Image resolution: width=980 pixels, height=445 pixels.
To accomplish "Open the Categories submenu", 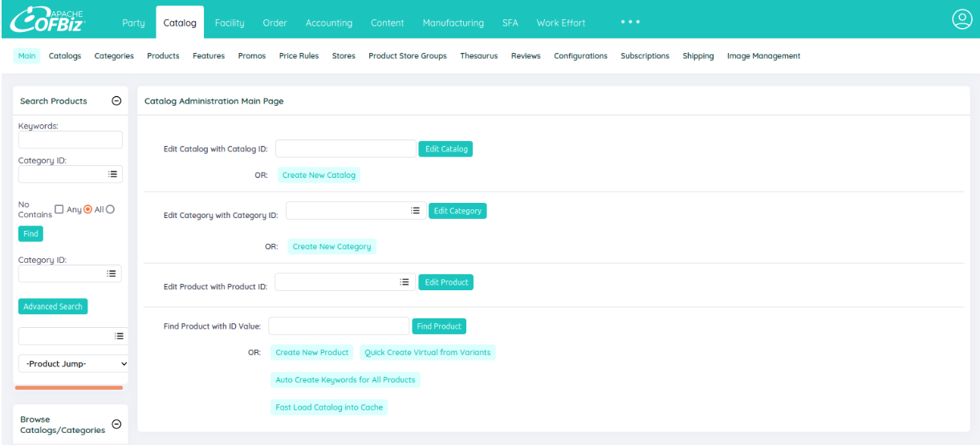I will click(x=114, y=56).
